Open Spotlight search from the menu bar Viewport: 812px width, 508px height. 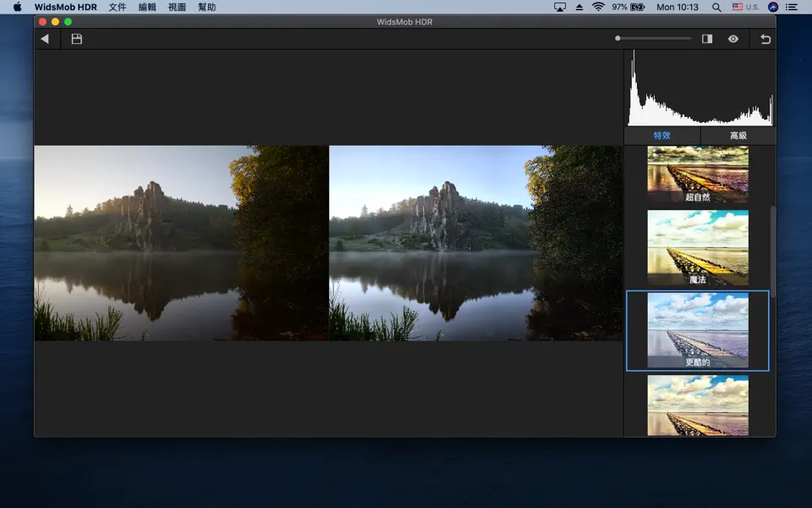(716, 7)
